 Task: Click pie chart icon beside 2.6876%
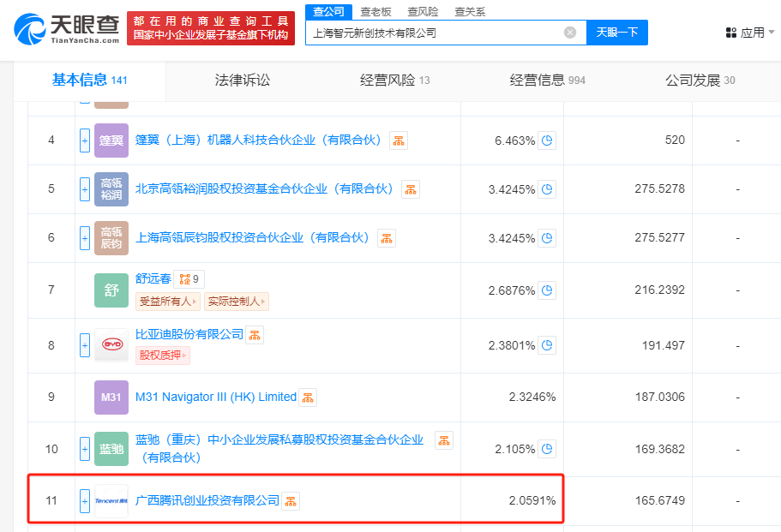pyautogui.click(x=547, y=290)
